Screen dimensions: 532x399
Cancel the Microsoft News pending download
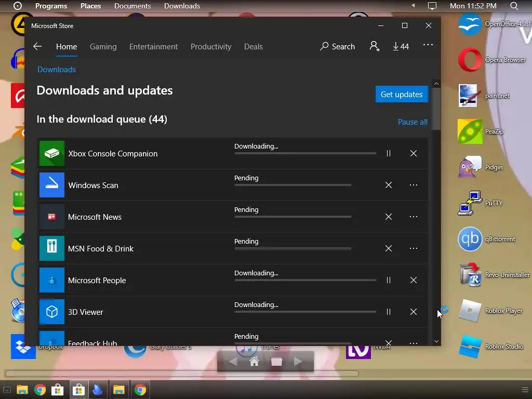389,217
